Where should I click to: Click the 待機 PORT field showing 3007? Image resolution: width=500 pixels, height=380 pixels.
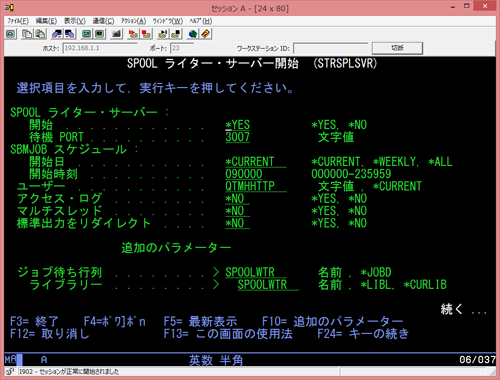[237, 137]
